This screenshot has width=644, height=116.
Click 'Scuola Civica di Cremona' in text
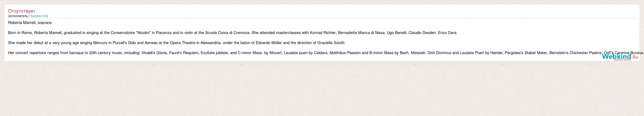point(227,33)
